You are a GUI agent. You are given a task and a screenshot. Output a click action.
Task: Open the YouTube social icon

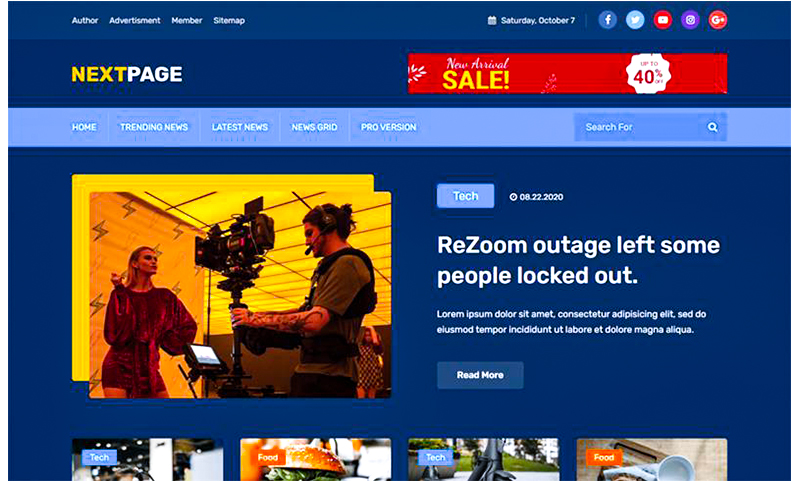coord(663,20)
